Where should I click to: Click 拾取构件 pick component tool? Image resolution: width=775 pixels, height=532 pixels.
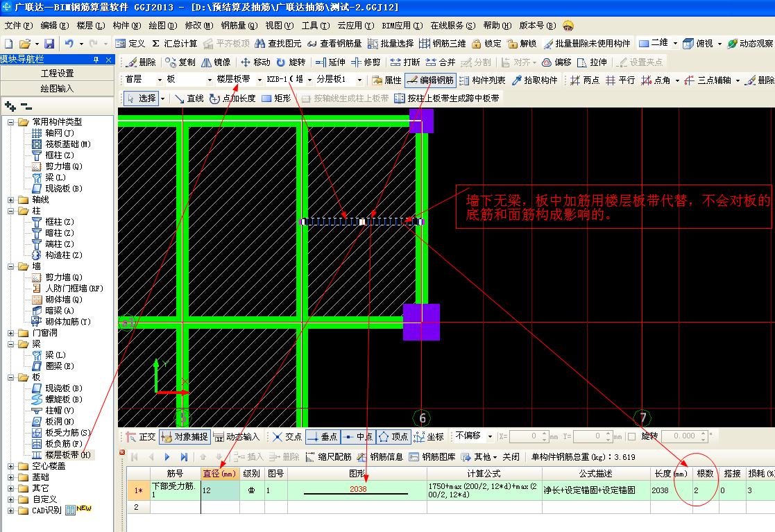(x=535, y=80)
